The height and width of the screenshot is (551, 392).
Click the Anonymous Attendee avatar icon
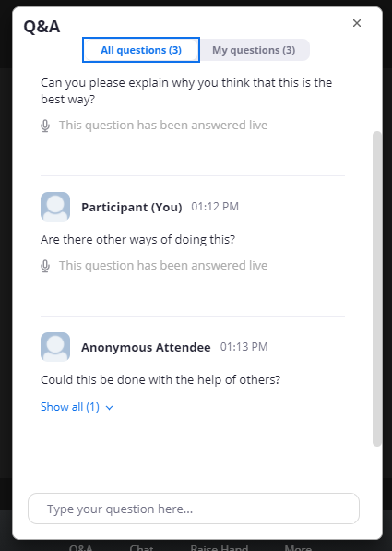55,347
